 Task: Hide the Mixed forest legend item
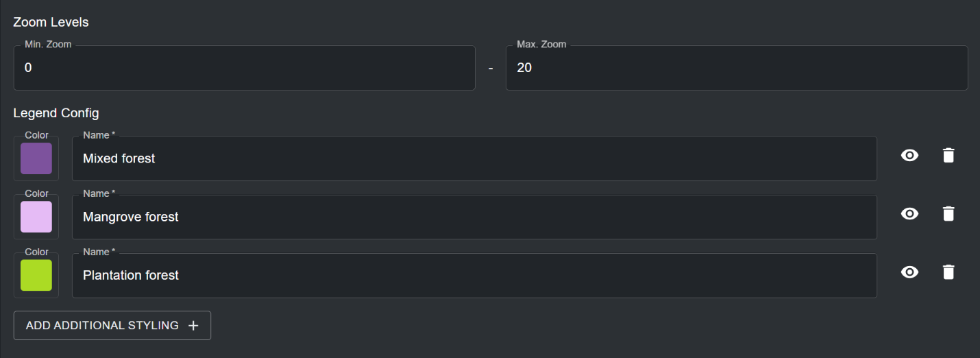[909, 156]
